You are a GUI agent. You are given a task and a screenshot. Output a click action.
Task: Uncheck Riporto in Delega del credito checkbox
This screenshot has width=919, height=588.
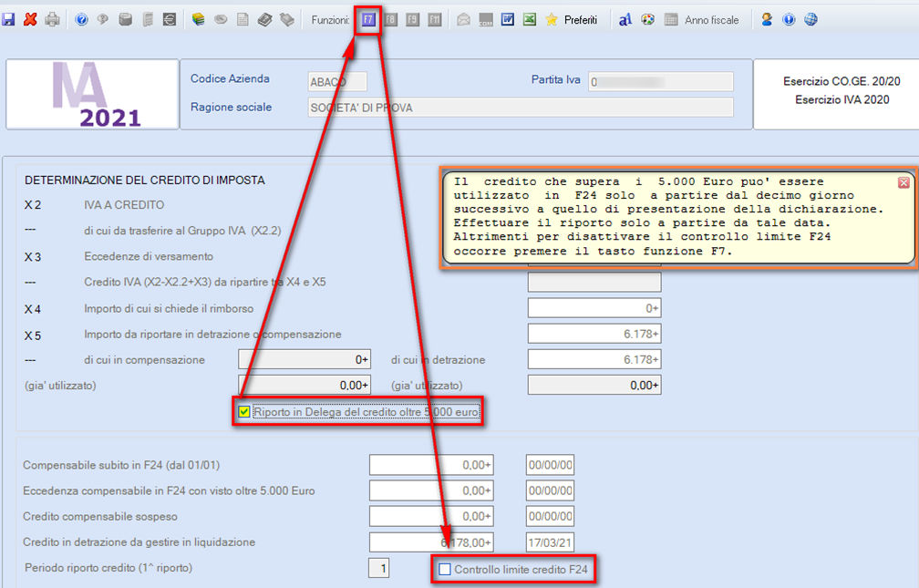coord(243,411)
